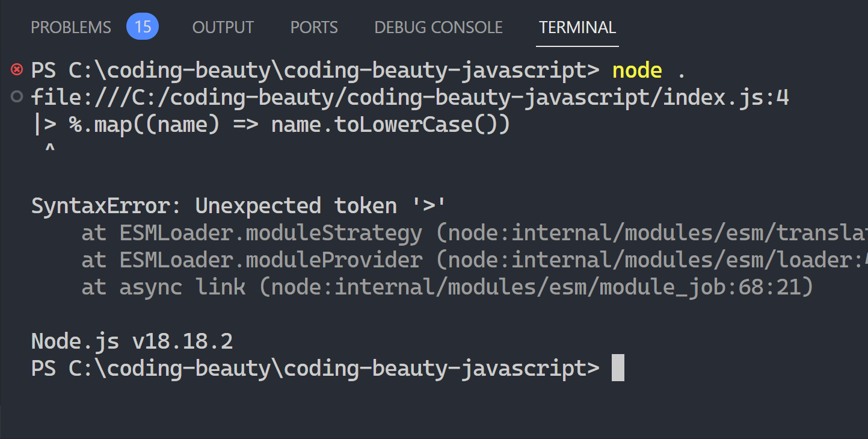Click the ESMLoader.moduleStrategy stack trace line

271,233
